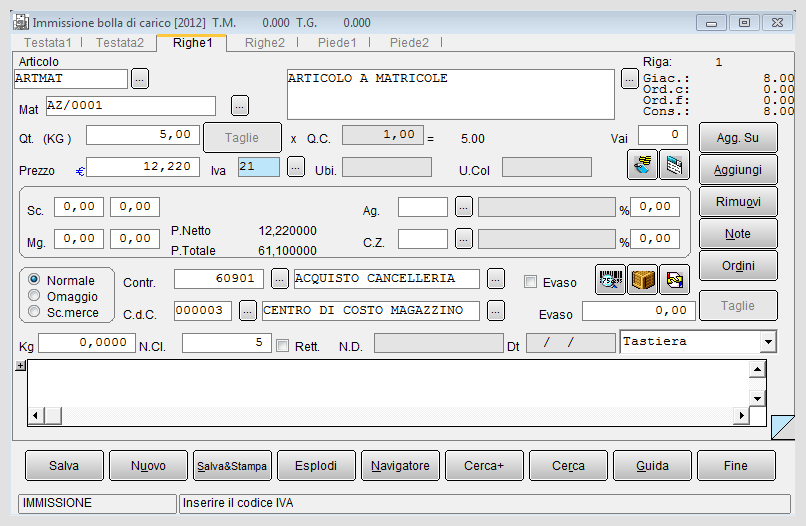This screenshot has width=806, height=526.
Task: Click the Aggiungi button
Action: (x=738, y=170)
